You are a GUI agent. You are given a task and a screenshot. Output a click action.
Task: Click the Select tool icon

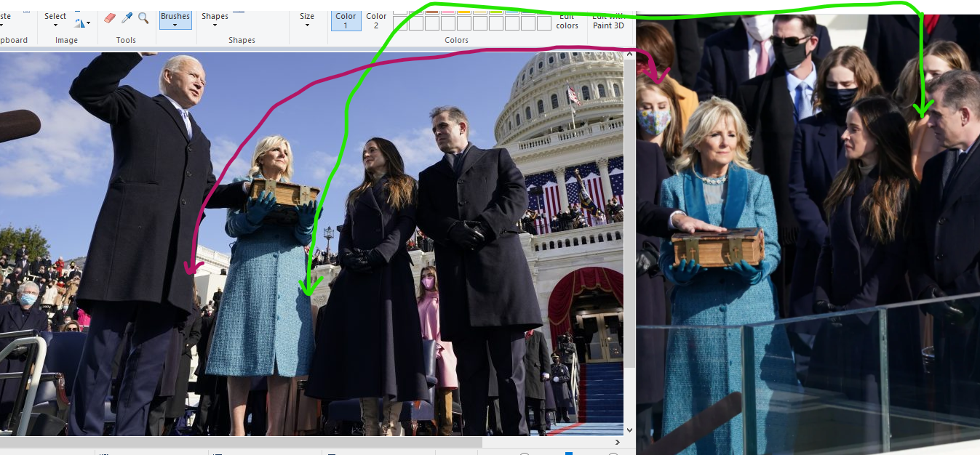click(x=55, y=15)
